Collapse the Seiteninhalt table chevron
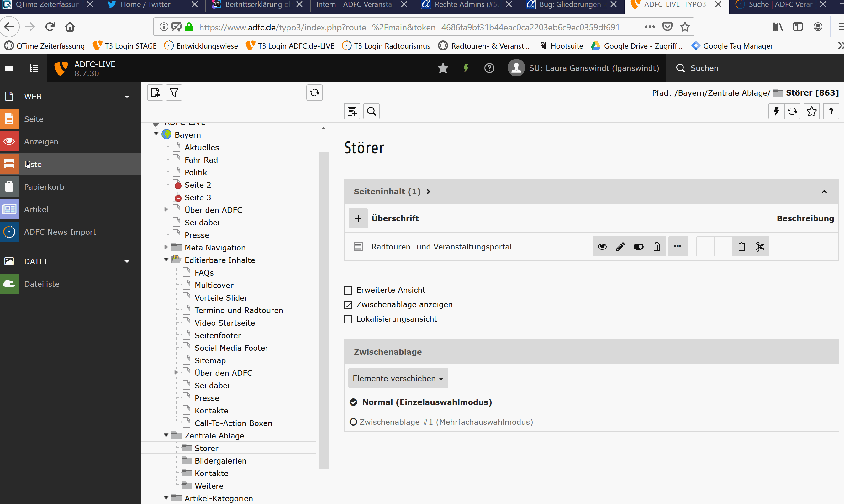 pyautogui.click(x=824, y=192)
